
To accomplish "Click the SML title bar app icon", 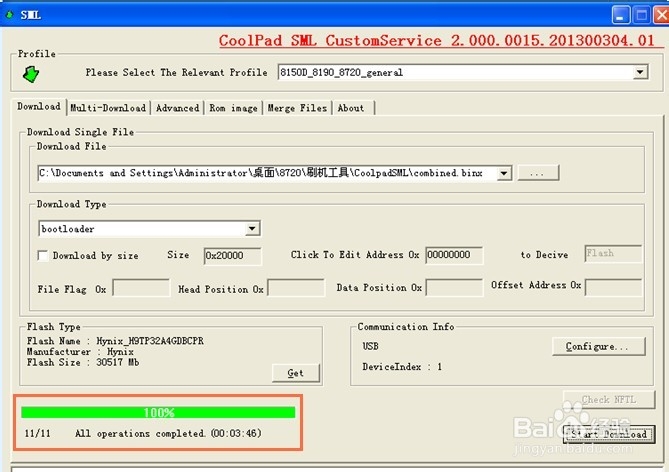I will (9, 15).
